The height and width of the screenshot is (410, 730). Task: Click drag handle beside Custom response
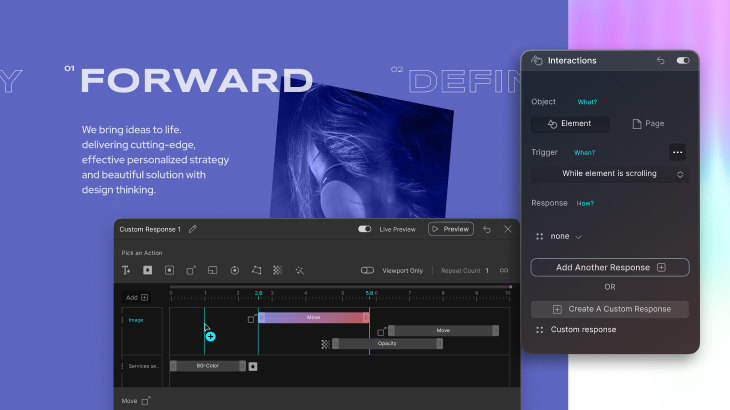point(540,330)
